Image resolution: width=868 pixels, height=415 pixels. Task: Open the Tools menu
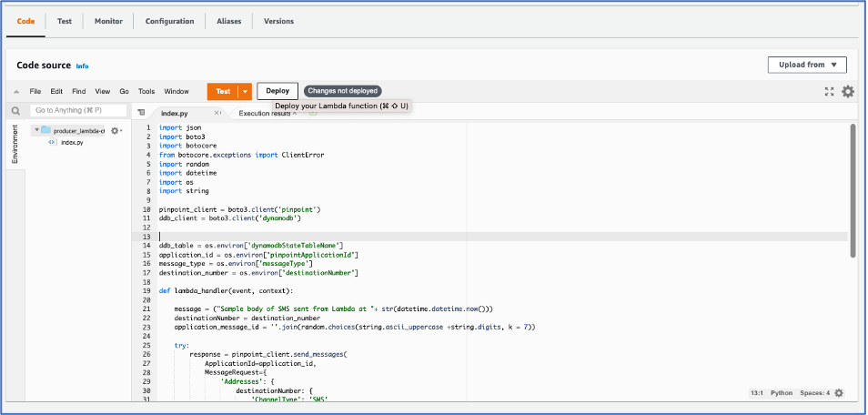tap(146, 92)
